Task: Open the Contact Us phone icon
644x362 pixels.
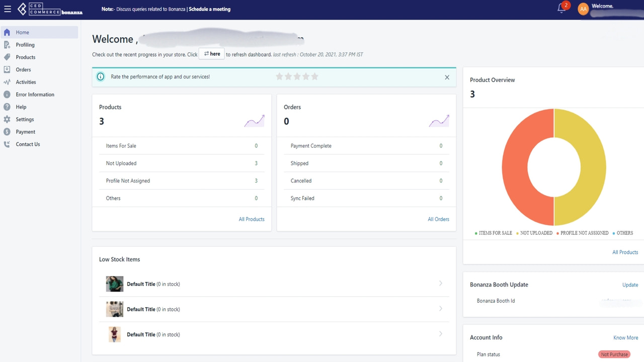Action: [8, 144]
